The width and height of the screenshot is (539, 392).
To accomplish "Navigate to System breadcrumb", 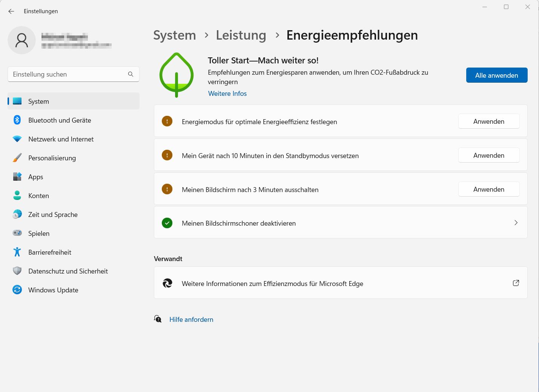I will pos(174,35).
